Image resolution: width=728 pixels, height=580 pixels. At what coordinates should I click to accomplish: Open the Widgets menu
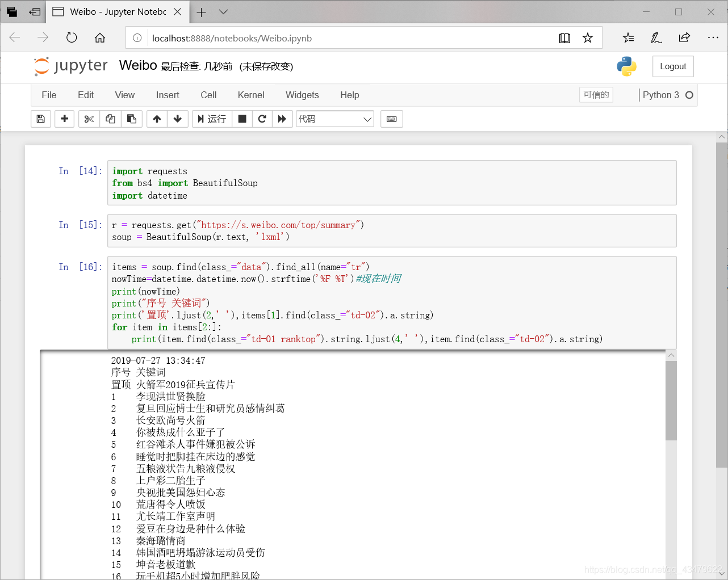pyautogui.click(x=302, y=95)
